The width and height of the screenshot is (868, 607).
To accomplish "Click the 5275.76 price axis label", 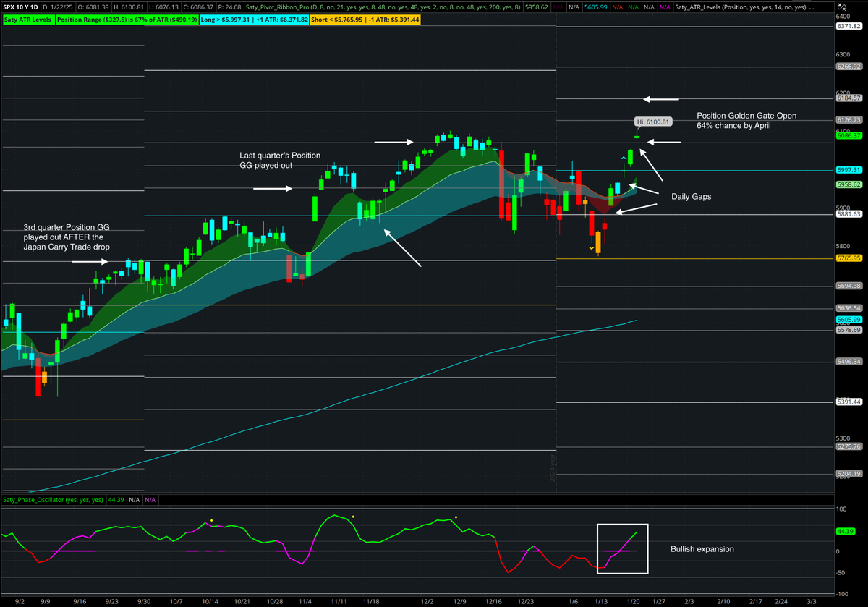I will click(848, 446).
